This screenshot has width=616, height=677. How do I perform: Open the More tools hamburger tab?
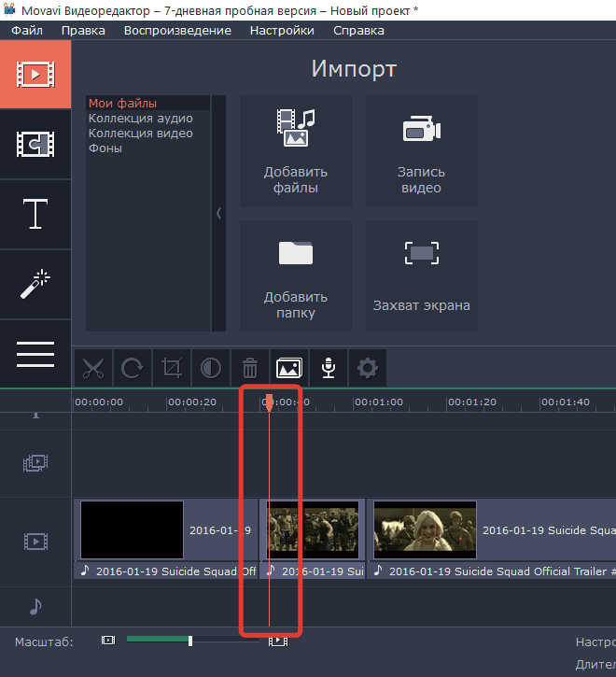[x=35, y=354]
